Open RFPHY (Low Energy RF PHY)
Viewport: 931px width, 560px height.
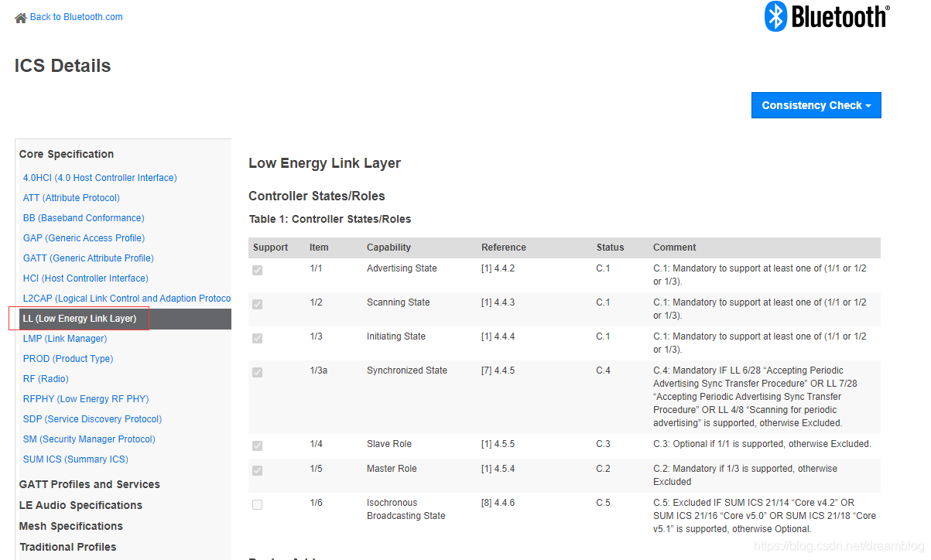86,399
